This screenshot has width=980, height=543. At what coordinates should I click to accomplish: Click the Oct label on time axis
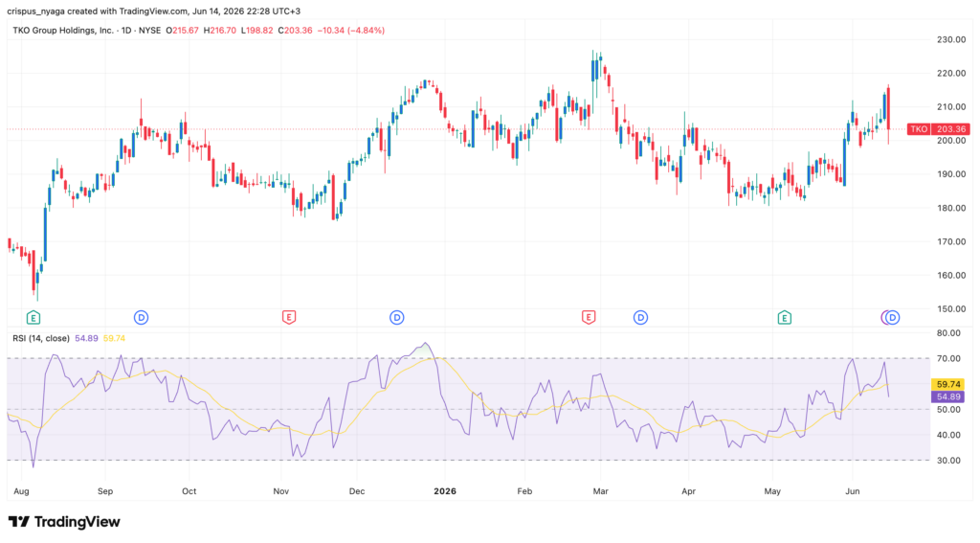point(189,491)
